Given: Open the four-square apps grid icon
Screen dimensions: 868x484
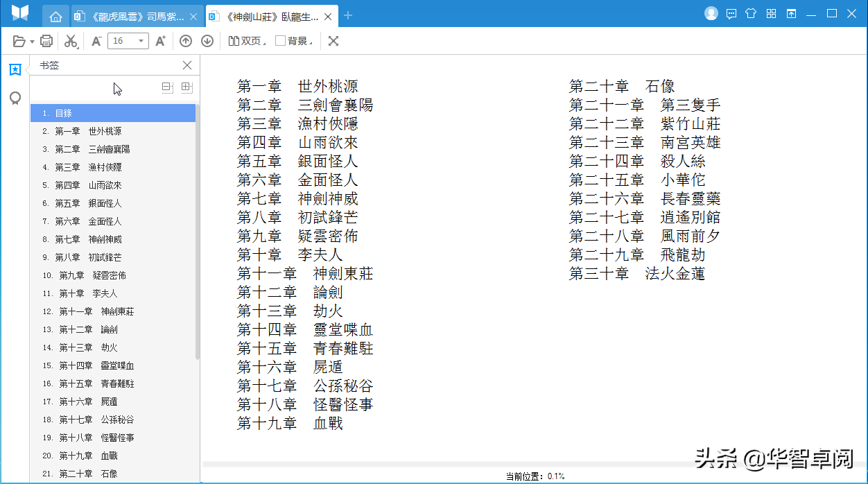Looking at the screenshot, I should point(771,13).
